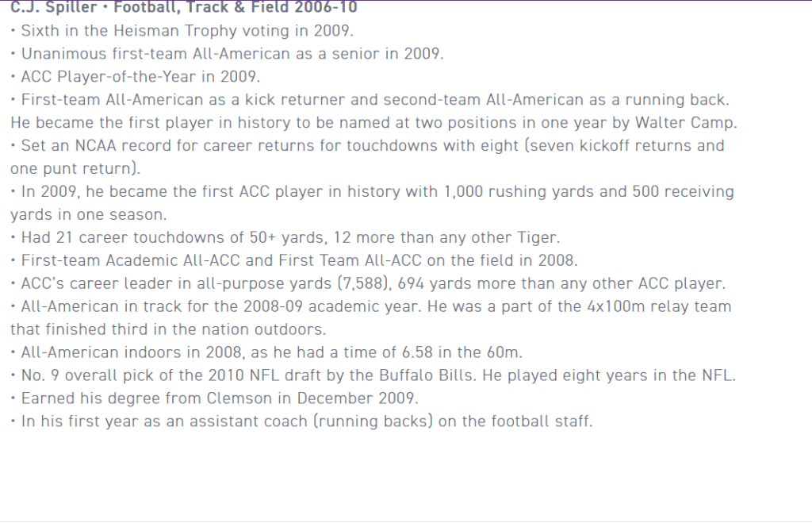Click the C.J. Spiller heading text

click(x=184, y=7)
